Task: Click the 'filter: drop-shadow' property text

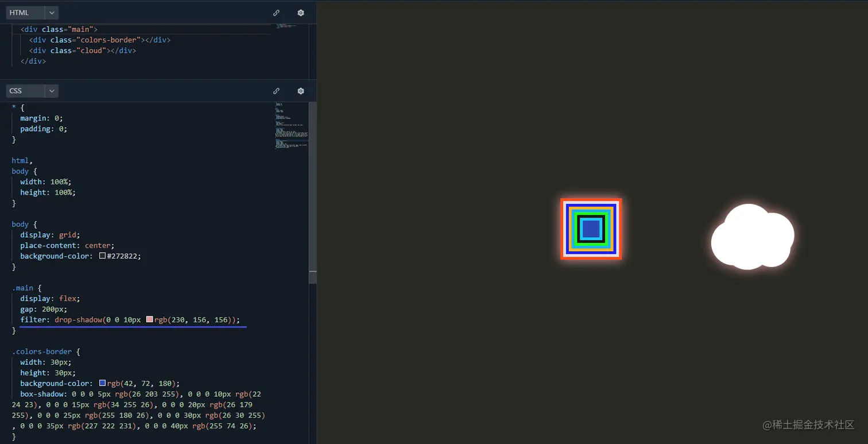Action: pyautogui.click(x=130, y=319)
